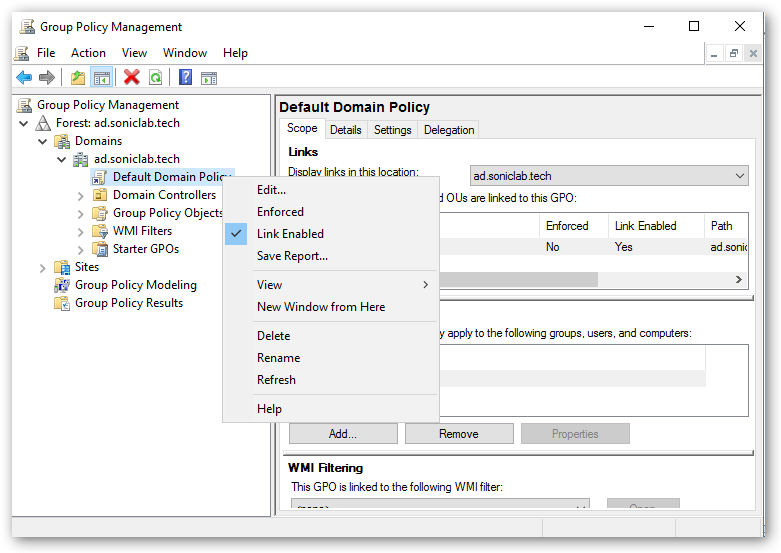The width and height of the screenshot is (781, 553).
Task: Toggle Enforced in the context menu
Action: click(280, 212)
